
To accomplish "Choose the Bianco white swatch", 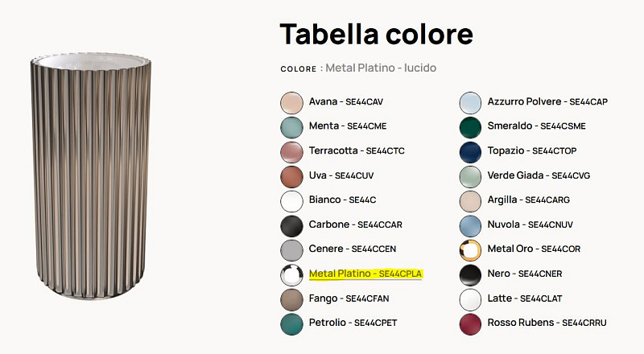I will 291,200.
